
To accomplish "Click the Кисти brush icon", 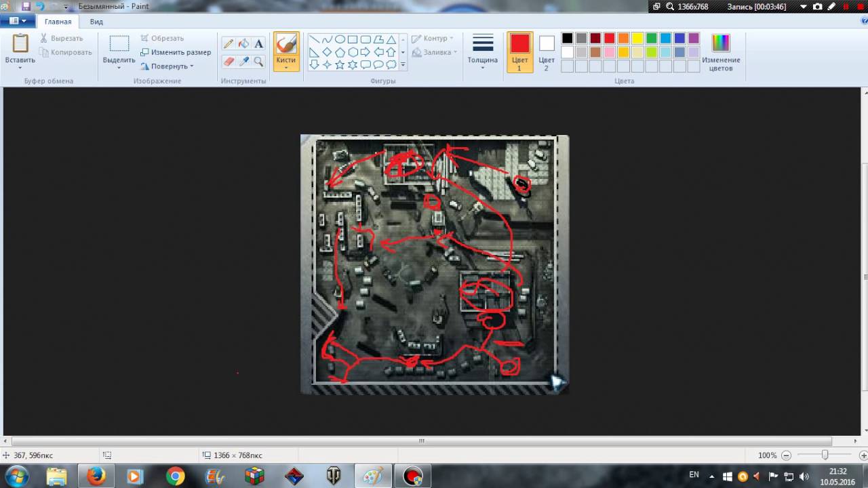I will point(286,44).
